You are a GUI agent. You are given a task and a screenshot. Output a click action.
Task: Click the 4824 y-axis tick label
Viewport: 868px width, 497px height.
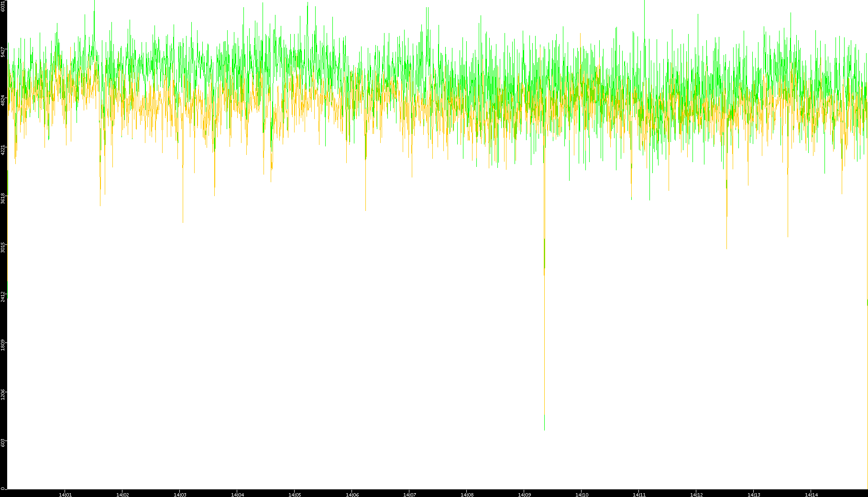3,100
